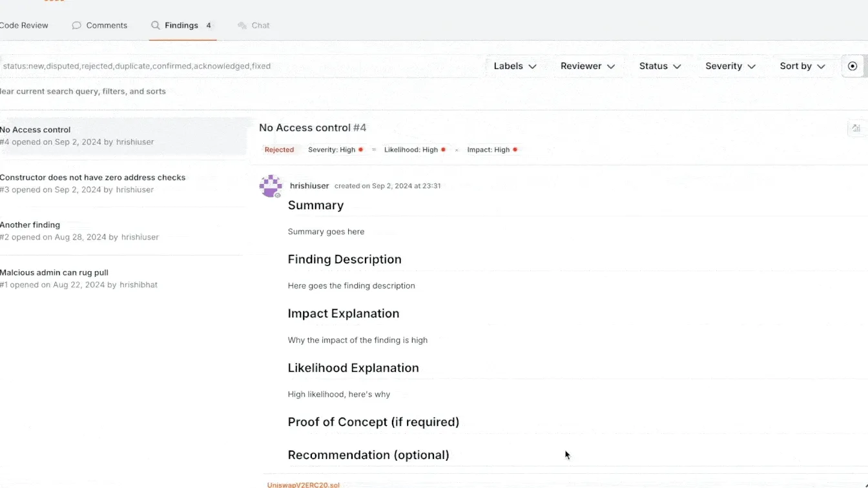Open the Labels filter dropdown
868x488 pixels.
515,66
